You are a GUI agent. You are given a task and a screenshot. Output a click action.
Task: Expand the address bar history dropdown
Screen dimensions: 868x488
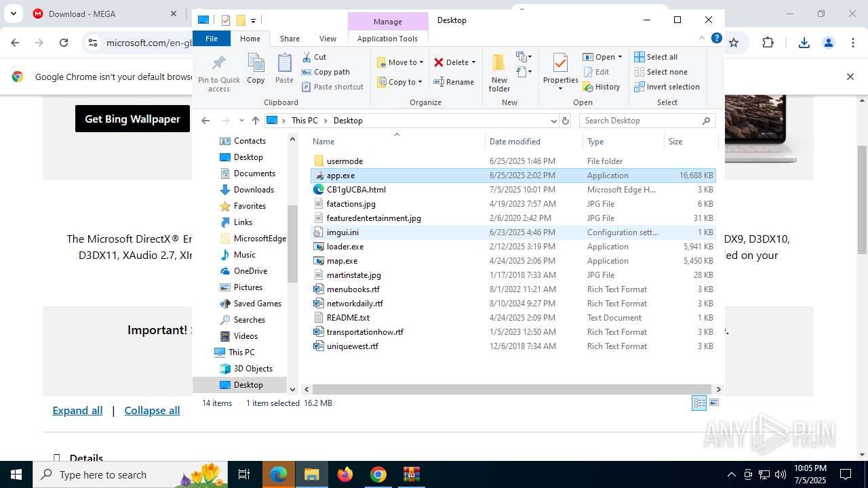[553, 121]
